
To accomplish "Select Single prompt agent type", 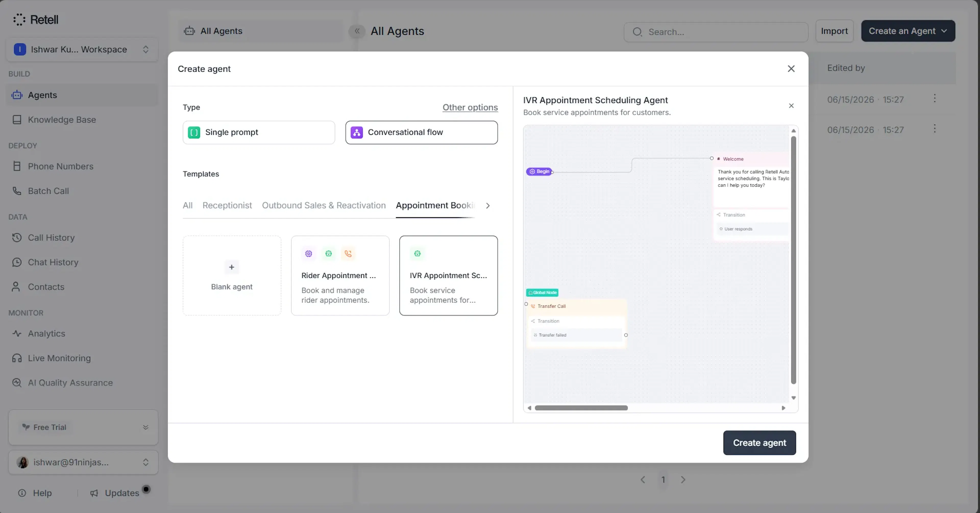I will [259, 133].
